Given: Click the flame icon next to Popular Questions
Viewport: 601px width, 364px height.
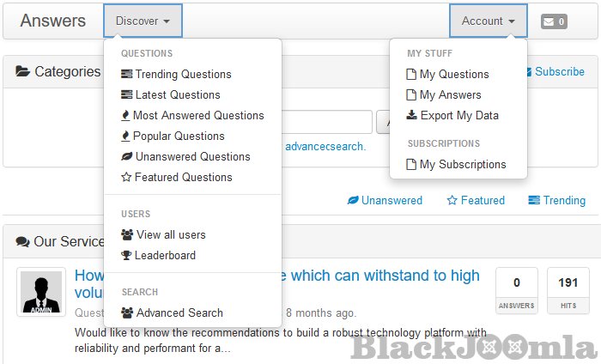Looking at the screenshot, I should pyautogui.click(x=126, y=136).
